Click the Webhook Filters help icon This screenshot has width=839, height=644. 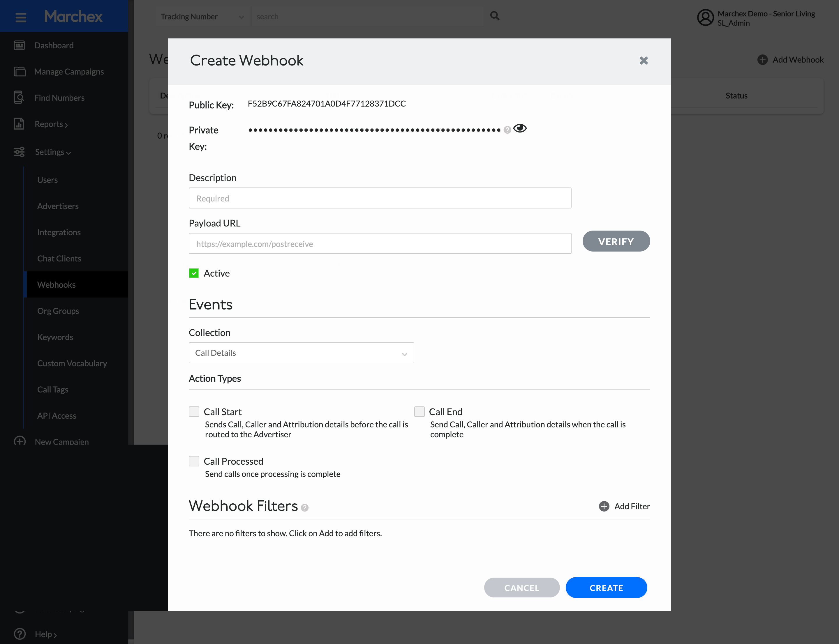305,508
